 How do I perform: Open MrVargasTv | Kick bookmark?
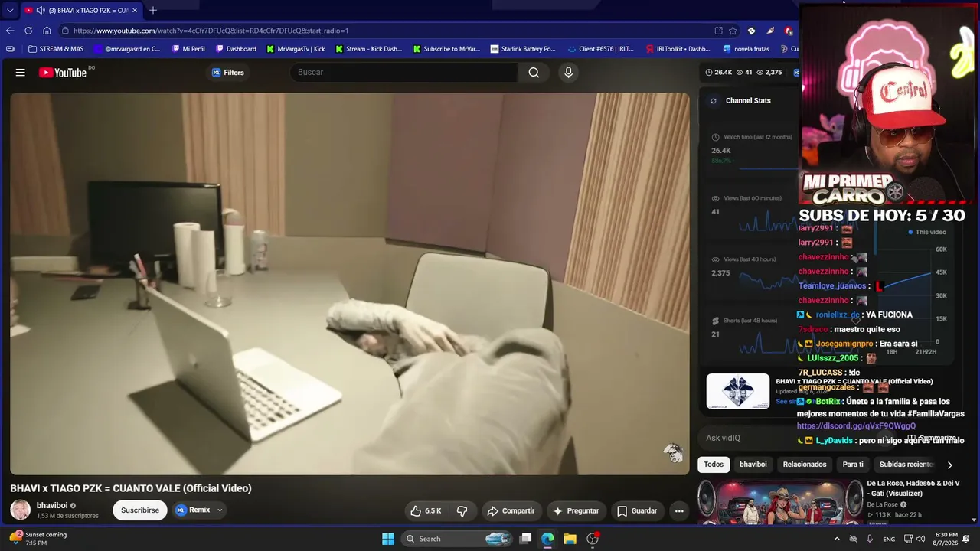click(x=296, y=49)
